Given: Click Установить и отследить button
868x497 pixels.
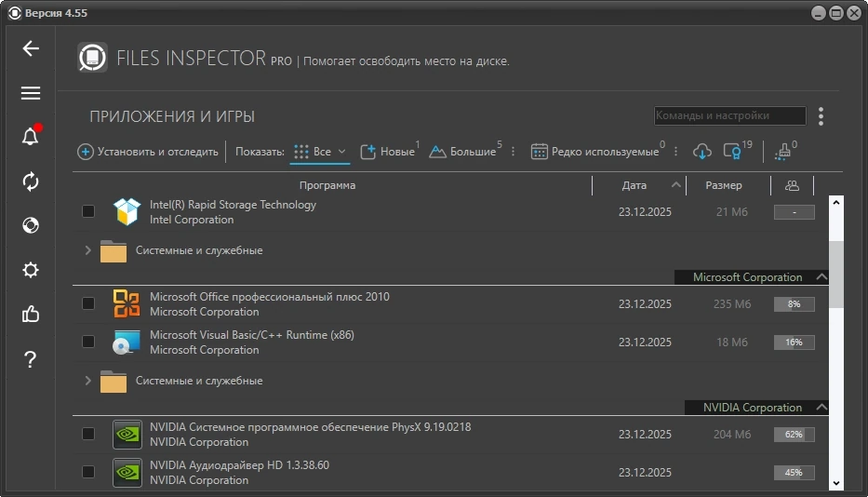Looking at the screenshot, I should coord(148,152).
